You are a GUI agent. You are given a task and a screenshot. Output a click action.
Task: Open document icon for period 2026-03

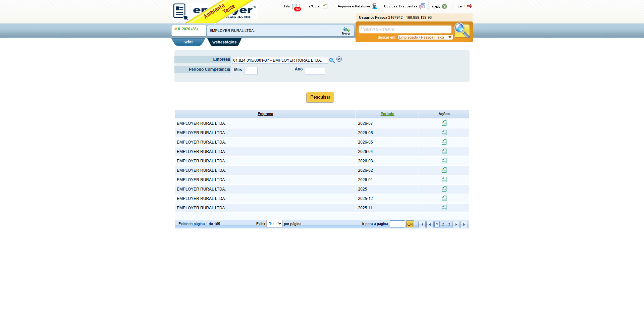tap(444, 161)
